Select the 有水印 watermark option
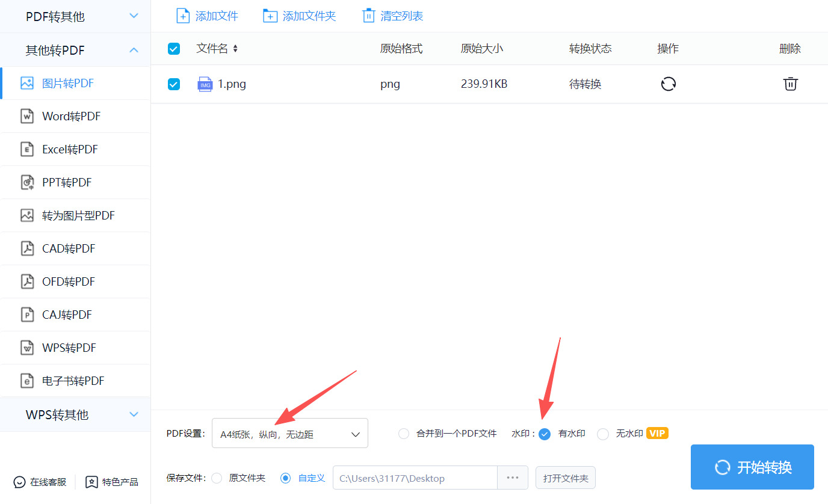 point(545,434)
